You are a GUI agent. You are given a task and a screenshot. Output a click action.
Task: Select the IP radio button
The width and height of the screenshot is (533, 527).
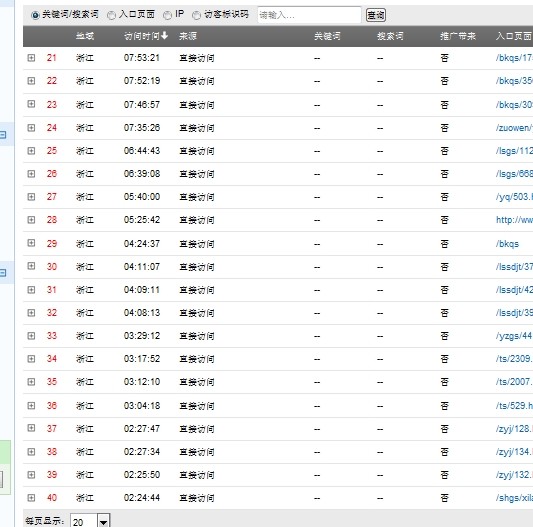click(167, 15)
